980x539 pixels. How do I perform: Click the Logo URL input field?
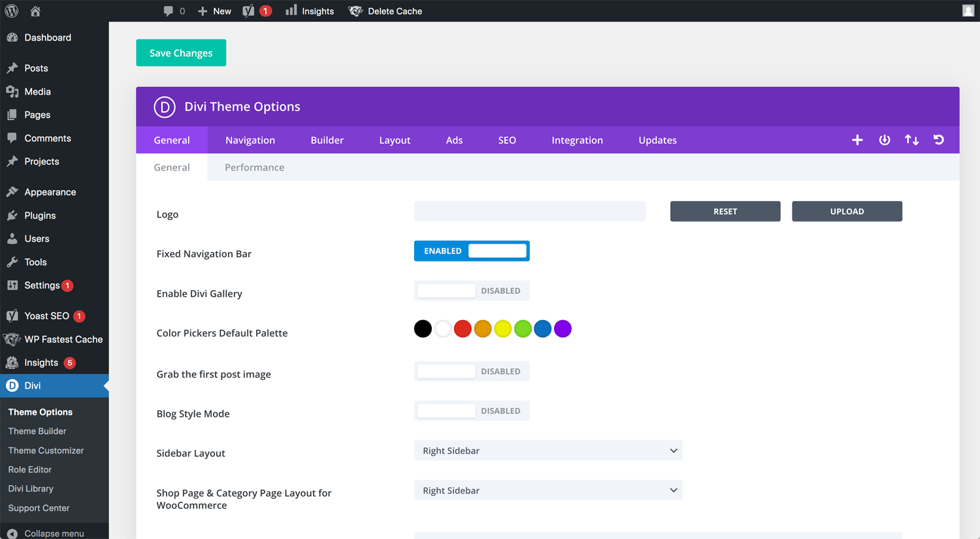pos(530,211)
